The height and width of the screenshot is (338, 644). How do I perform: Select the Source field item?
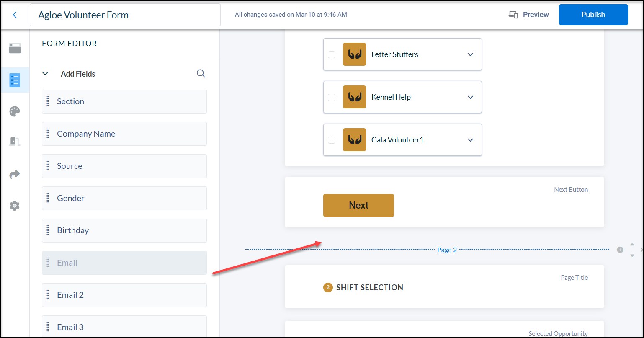[124, 166]
